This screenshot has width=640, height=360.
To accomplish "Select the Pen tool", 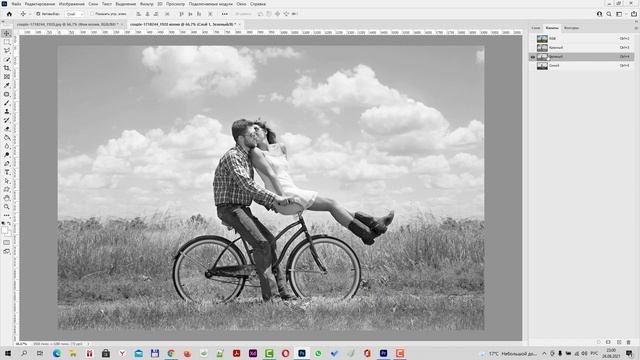I will (7, 164).
